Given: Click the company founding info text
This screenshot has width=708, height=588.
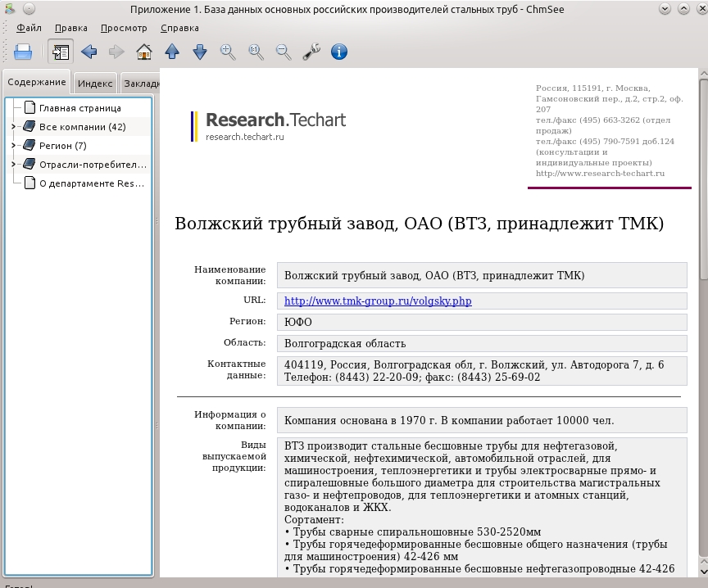Looking at the screenshot, I should (x=449, y=421).
